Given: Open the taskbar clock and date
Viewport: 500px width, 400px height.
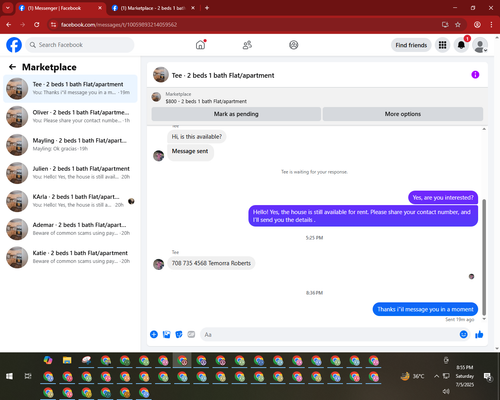Looking at the screenshot, I should click(x=465, y=376).
